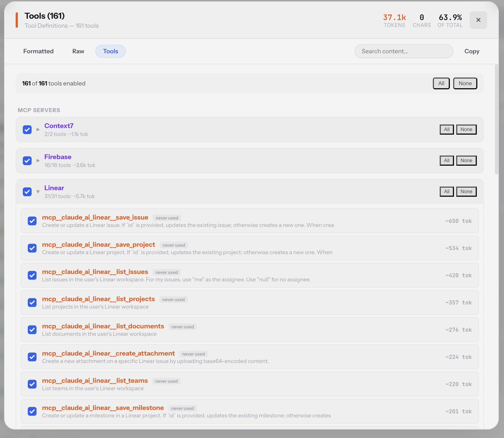Select None for Context7 tools
Viewport: 504px width, 438px height.
[x=466, y=129]
